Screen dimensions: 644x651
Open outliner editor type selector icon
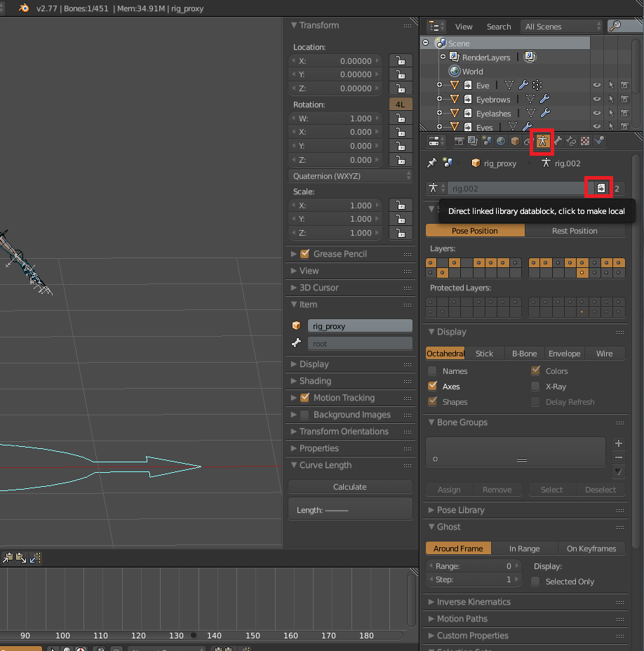[x=436, y=27]
